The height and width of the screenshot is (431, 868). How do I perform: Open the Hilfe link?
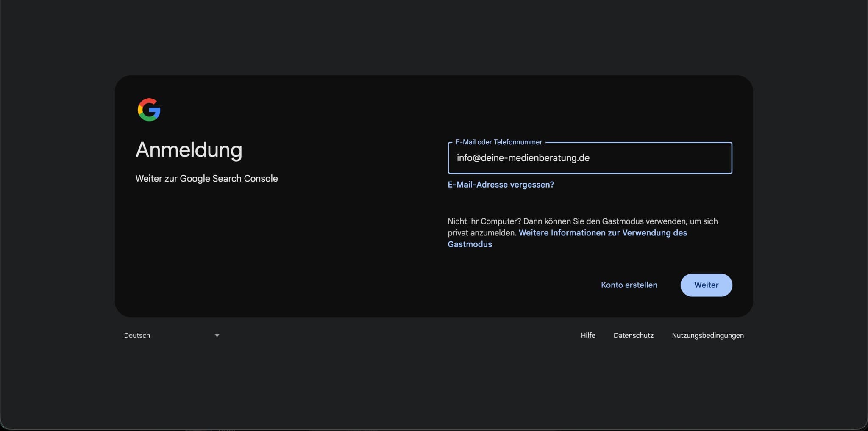point(588,335)
